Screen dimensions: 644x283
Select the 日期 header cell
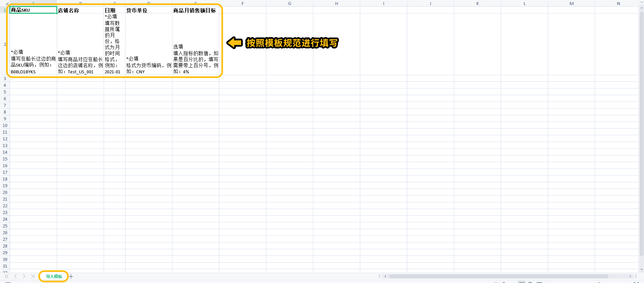click(x=114, y=10)
